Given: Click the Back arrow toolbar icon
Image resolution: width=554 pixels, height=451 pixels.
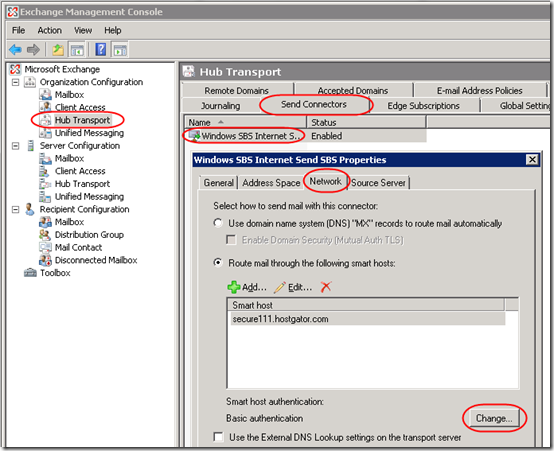Looking at the screenshot, I should click(15, 49).
